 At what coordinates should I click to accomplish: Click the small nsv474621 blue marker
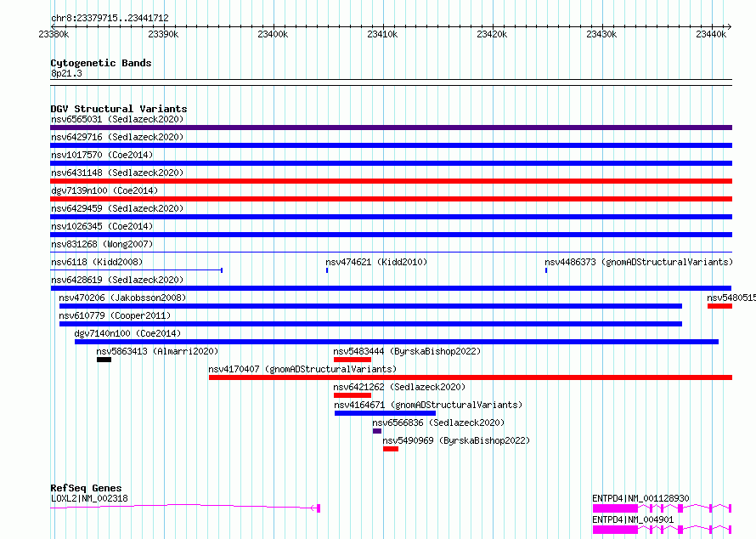coord(327,270)
